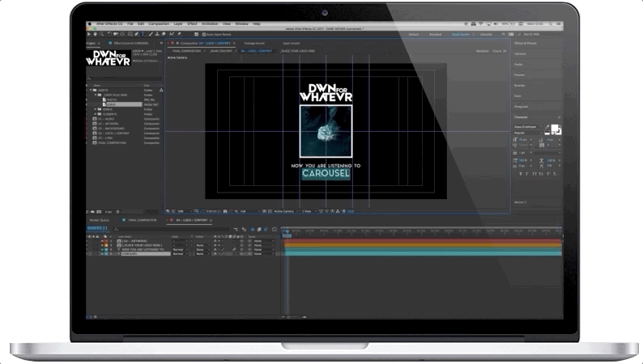Toggle Frame Blending enable switch in timeline
643x364 pixels.
tap(259, 229)
